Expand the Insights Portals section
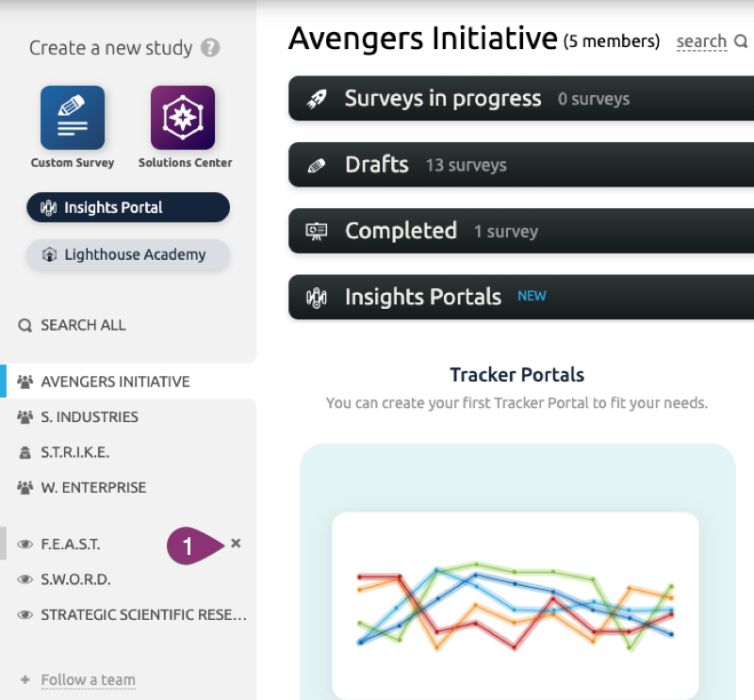This screenshot has height=700, width=754. [521, 297]
